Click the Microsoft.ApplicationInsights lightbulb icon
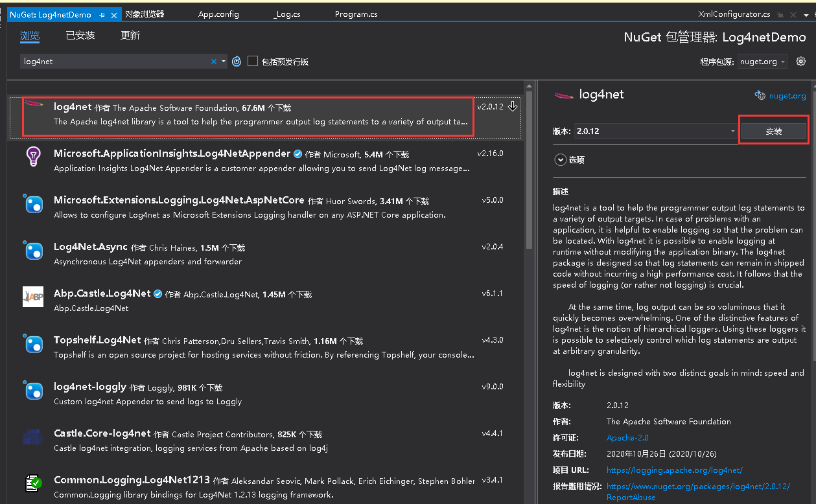816x504 pixels. click(x=33, y=157)
